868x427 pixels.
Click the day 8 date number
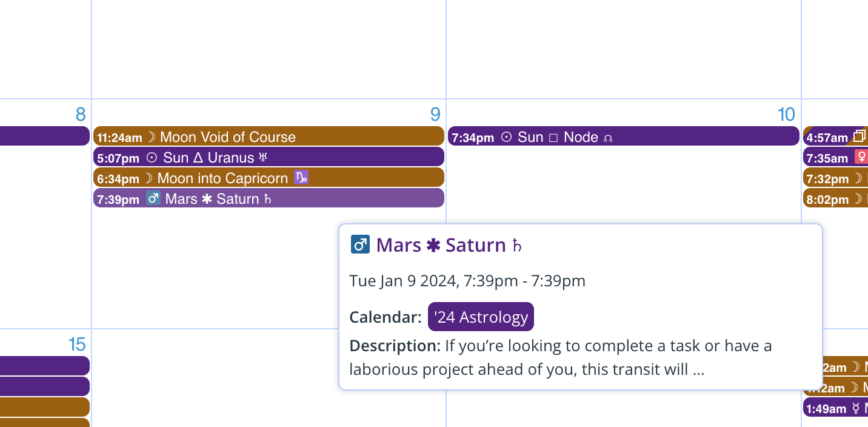pos(81,114)
